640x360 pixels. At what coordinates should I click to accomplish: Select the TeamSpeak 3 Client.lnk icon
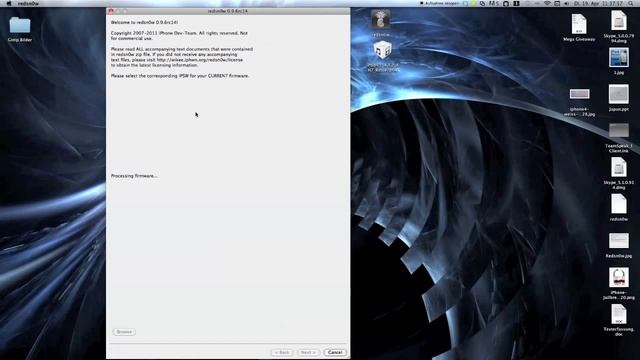click(619, 131)
